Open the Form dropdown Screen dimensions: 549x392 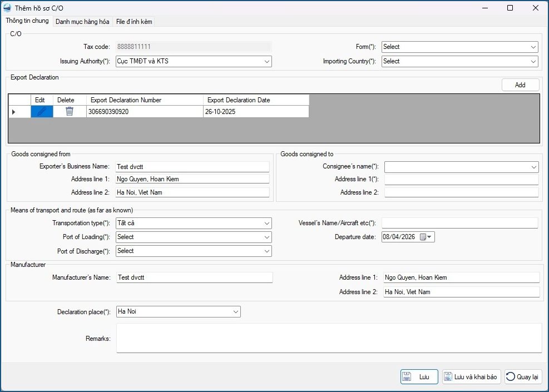(459, 47)
